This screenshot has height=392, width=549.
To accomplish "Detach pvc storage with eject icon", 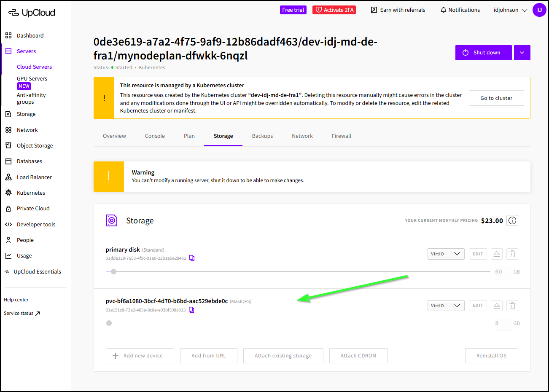I will tap(497, 306).
